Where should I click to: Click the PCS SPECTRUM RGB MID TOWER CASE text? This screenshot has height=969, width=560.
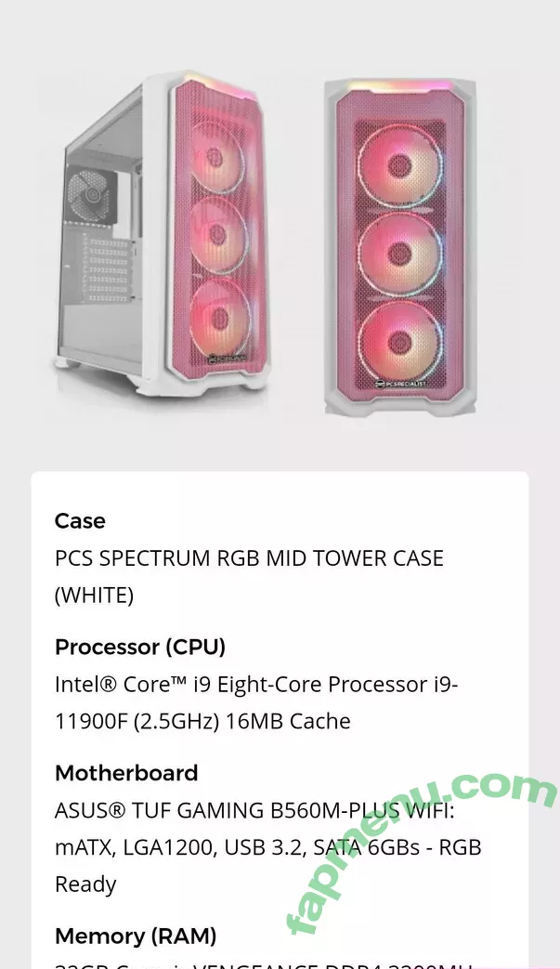(x=249, y=576)
